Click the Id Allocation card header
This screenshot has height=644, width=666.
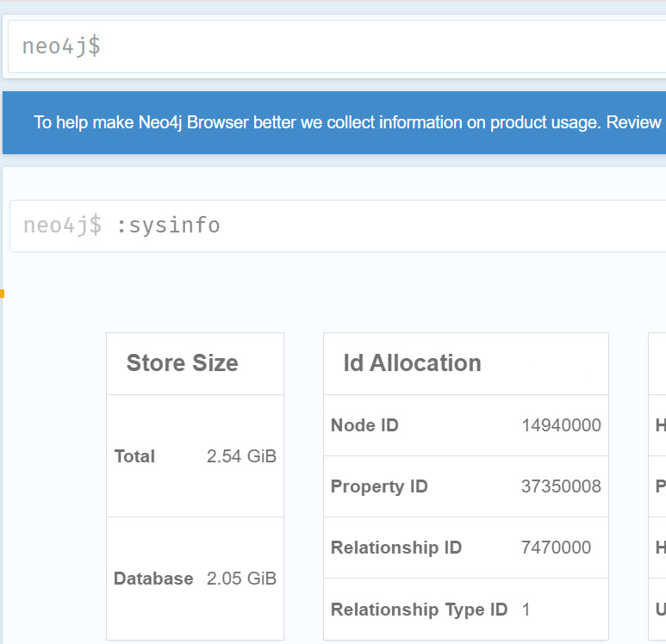coord(412,363)
